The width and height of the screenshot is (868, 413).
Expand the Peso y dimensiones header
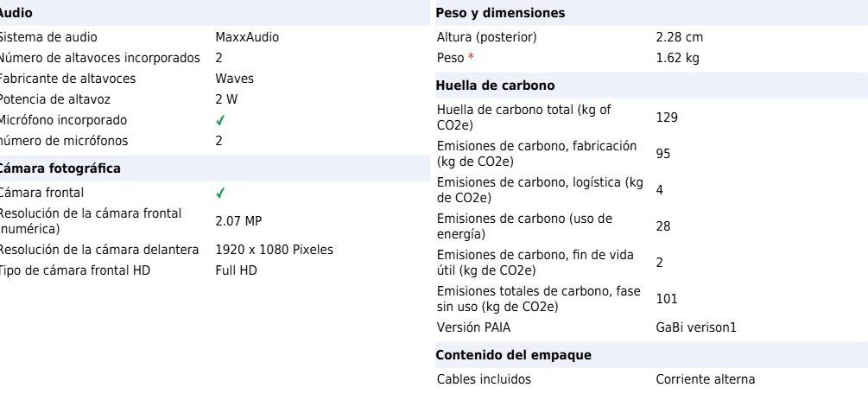[500, 13]
